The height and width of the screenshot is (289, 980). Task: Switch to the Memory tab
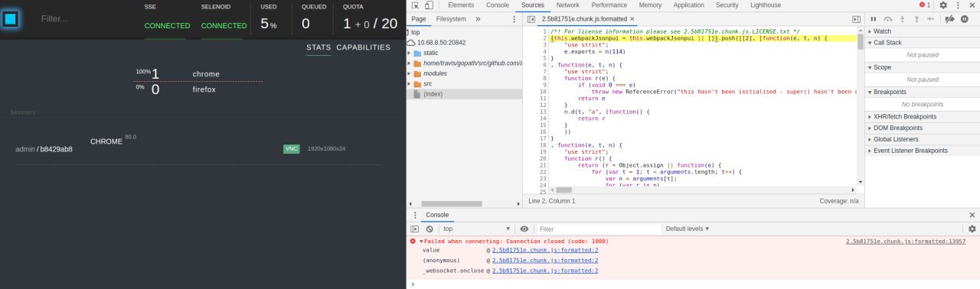click(650, 5)
